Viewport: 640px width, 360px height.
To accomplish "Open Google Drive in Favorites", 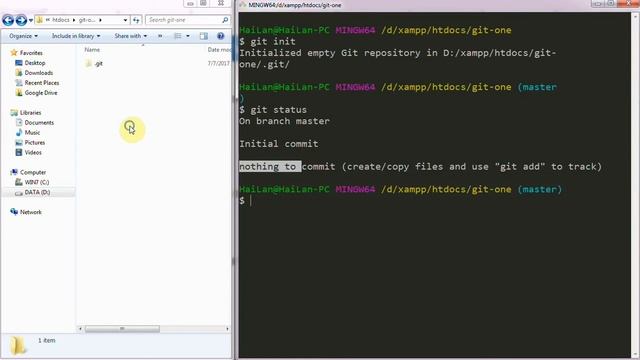I will tap(41, 93).
